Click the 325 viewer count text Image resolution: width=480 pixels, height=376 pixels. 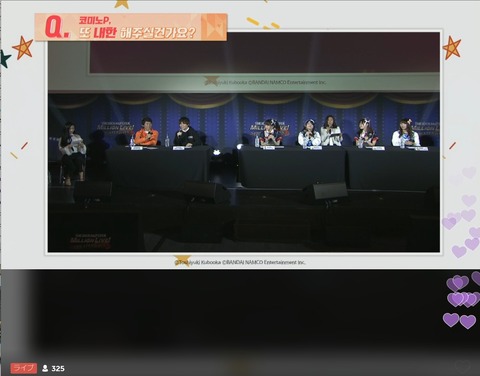(x=58, y=368)
